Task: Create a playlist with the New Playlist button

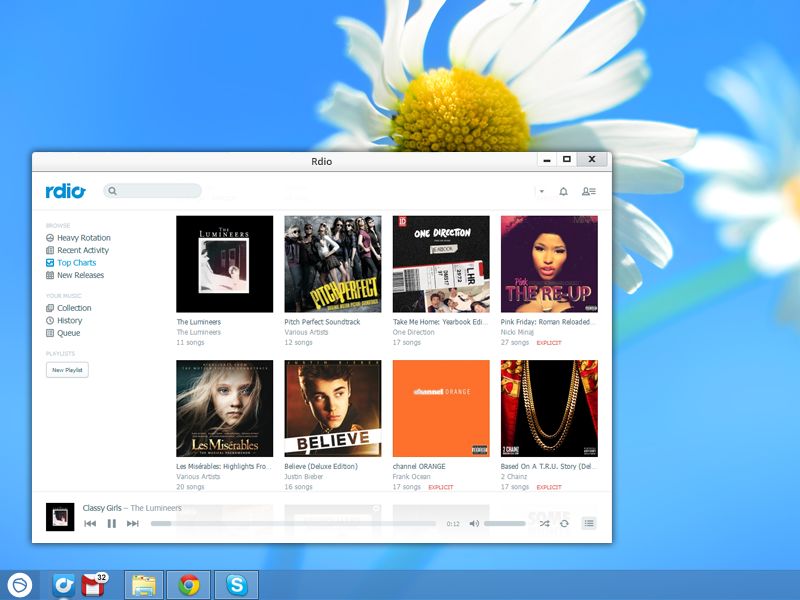Action: tap(67, 370)
